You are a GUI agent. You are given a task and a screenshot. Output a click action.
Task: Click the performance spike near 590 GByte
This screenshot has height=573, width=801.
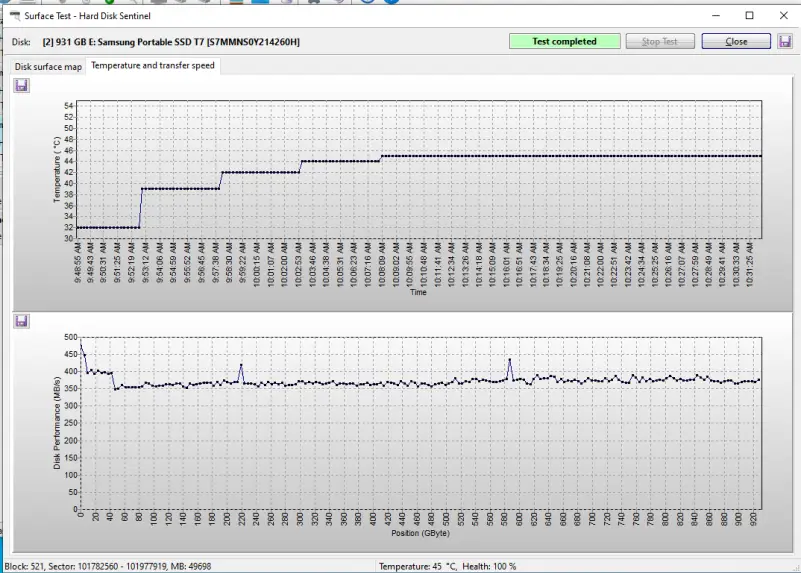pos(510,360)
